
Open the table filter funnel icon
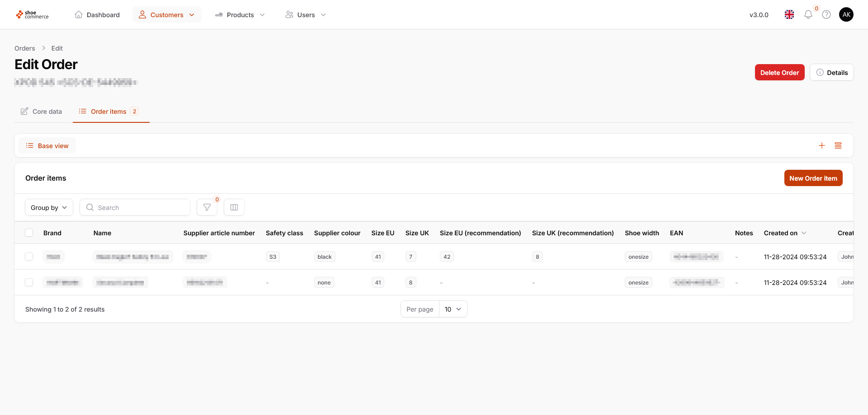[207, 207]
